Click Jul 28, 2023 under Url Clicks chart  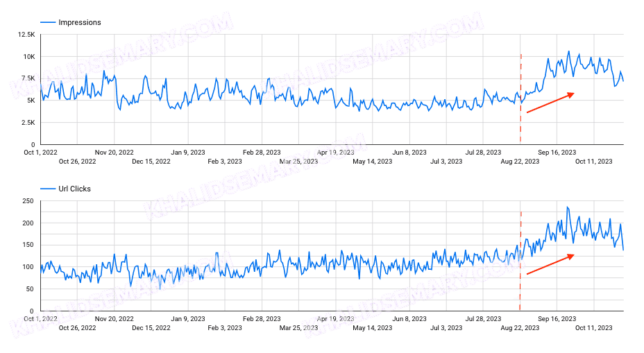483,318
